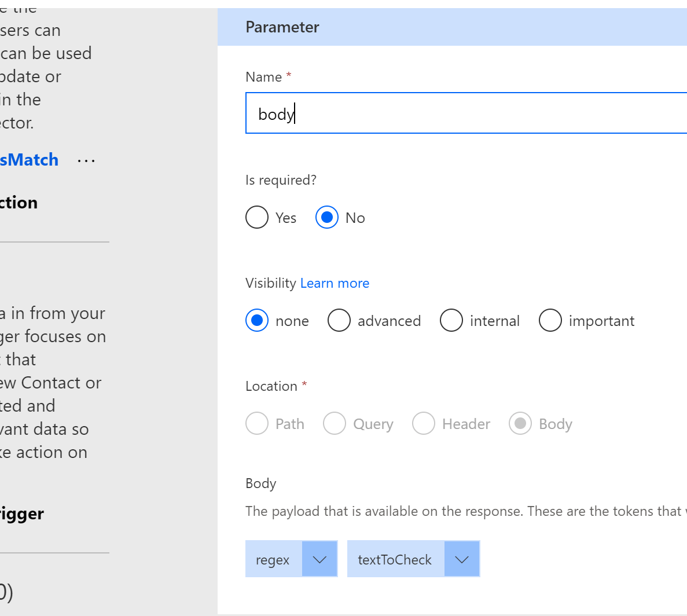Select Path as the location

click(257, 424)
